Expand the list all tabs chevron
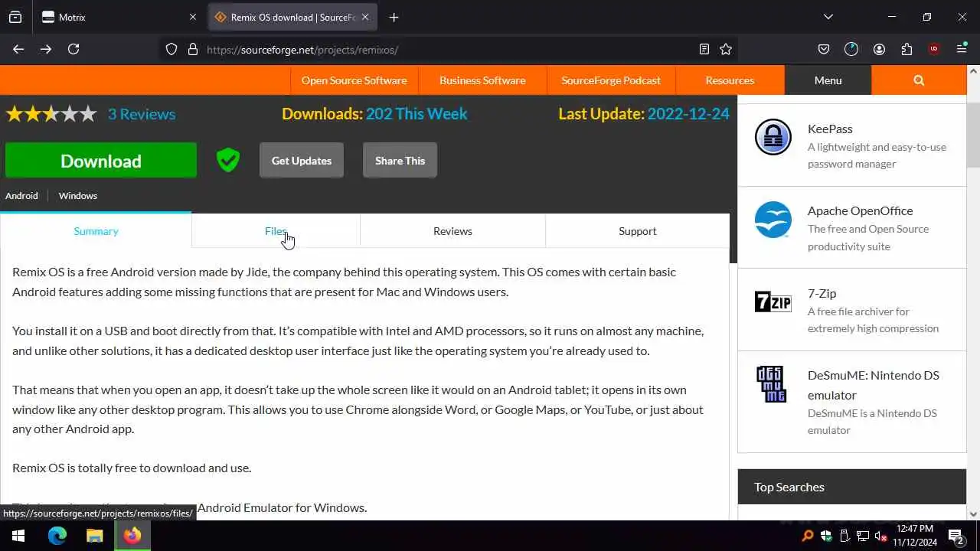The image size is (980, 551). pos(828,17)
